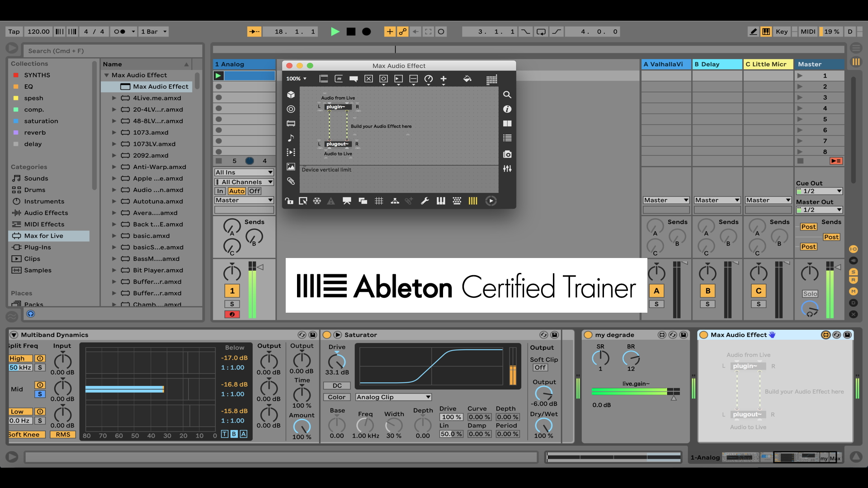Select the saturation collection
This screenshot has width=868, height=488.
(x=41, y=121)
